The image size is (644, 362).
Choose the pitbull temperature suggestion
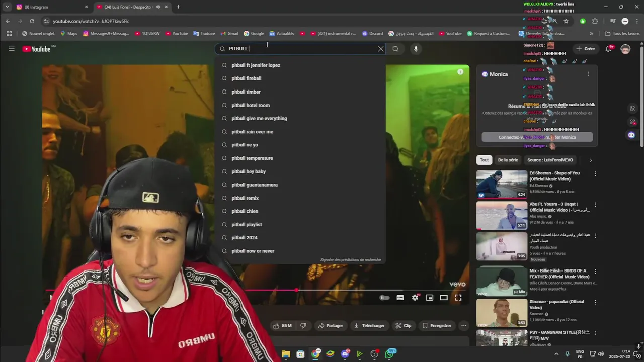click(x=300, y=158)
